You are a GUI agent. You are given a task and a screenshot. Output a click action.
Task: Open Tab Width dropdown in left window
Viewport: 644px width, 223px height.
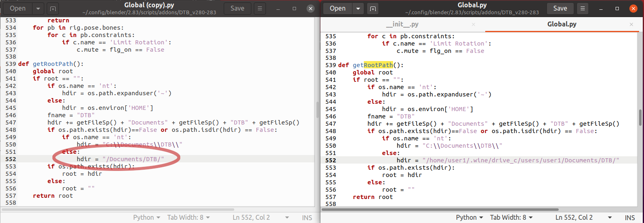click(188, 217)
